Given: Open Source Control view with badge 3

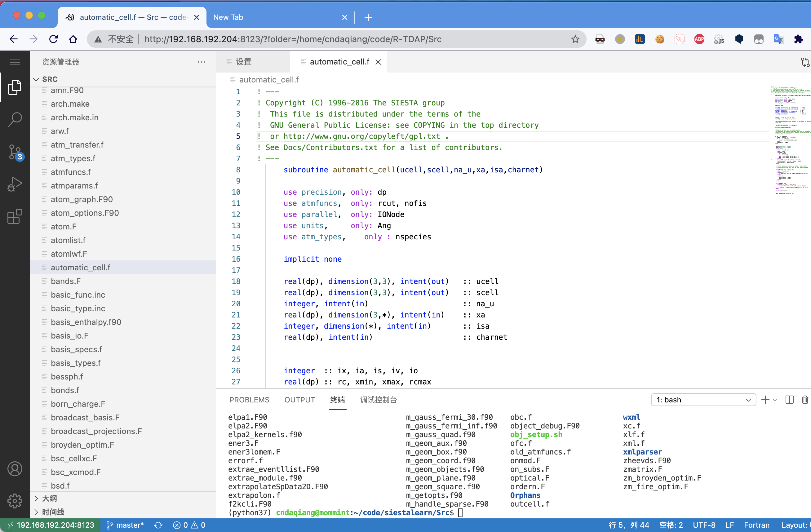Looking at the screenshot, I should pyautogui.click(x=15, y=152).
